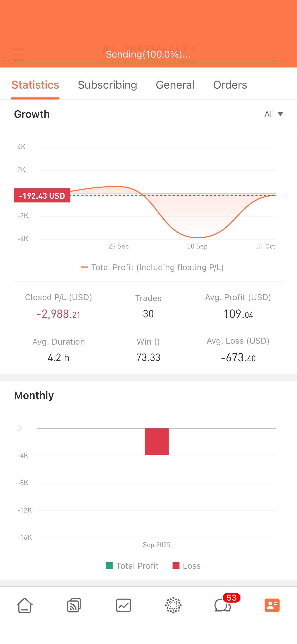This screenshot has width=297, height=644.
Task: Click the Sending progress bar
Action: click(x=148, y=63)
